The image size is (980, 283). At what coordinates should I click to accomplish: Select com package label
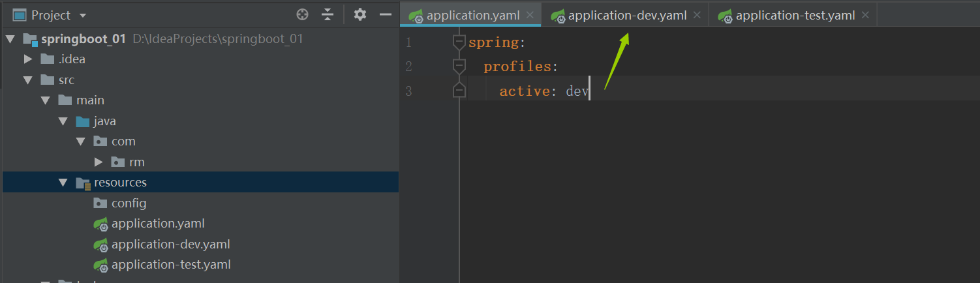pos(123,141)
